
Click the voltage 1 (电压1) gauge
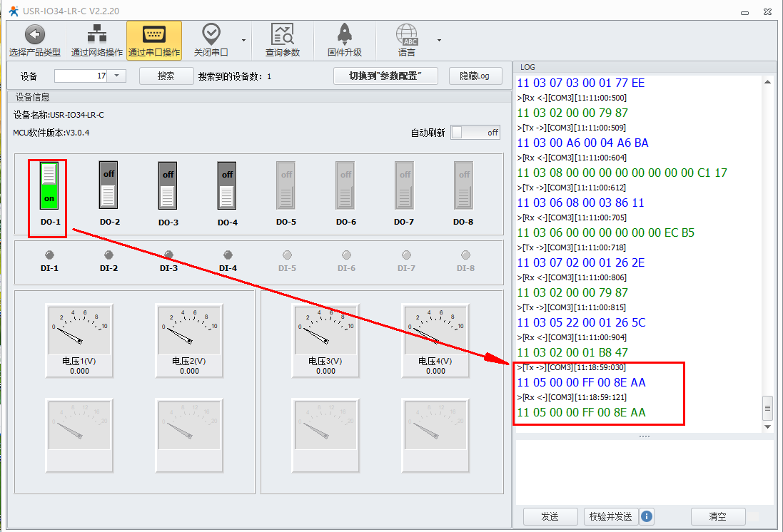tap(79, 329)
